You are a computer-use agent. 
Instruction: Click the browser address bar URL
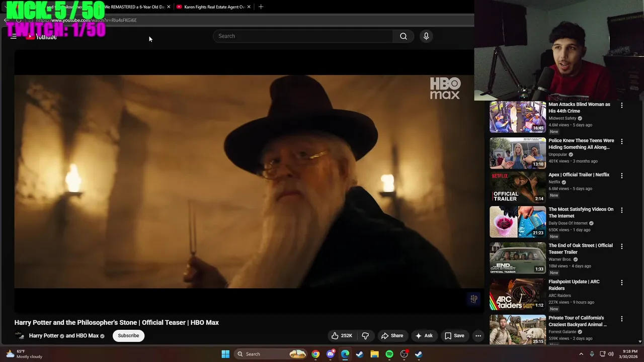click(86, 20)
